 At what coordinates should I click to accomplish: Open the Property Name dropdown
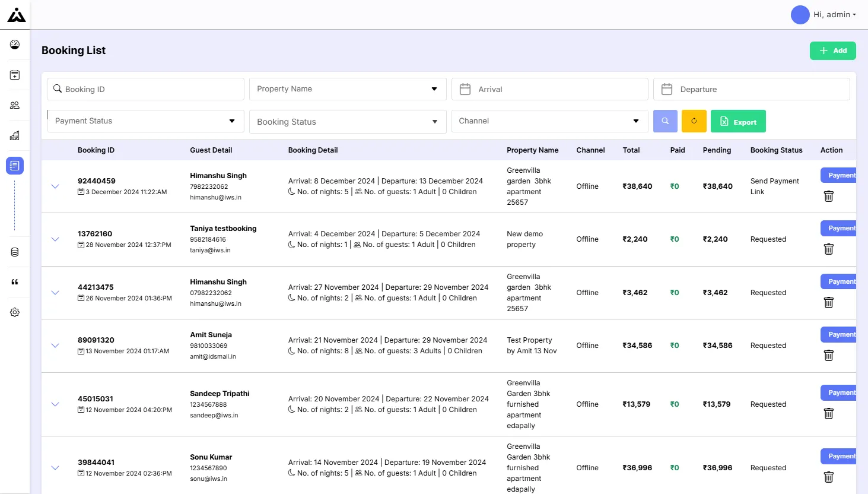[x=348, y=89]
